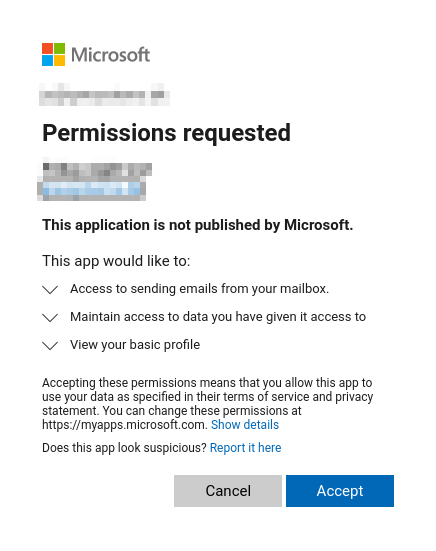Click the Microsoft wordmark text

pos(111,55)
